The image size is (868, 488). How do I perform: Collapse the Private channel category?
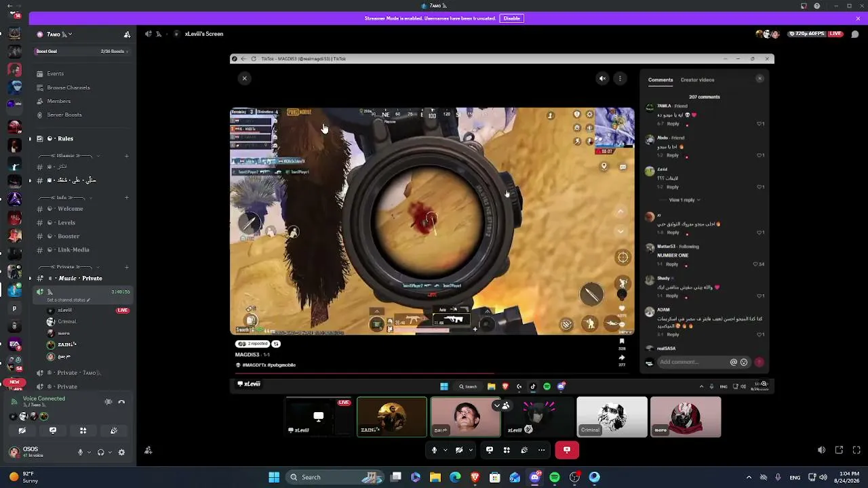pyautogui.click(x=68, y=267)
